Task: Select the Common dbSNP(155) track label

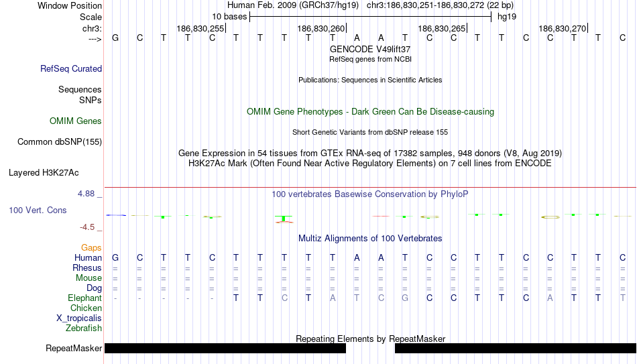Action: (x=60, y=142)
